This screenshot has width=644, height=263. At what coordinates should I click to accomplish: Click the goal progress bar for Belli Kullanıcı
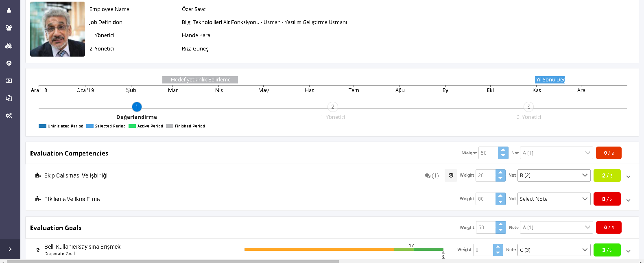coord(343,249)
